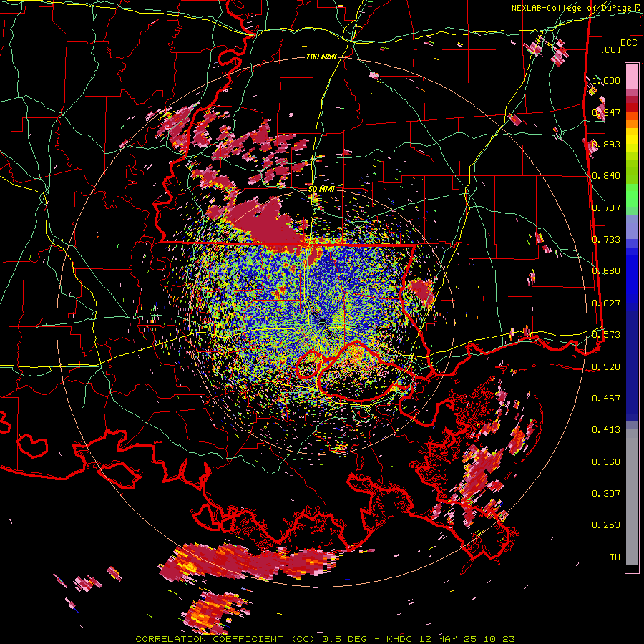
Task: Select the 0.627 legend value
Action: coord(606,303)
